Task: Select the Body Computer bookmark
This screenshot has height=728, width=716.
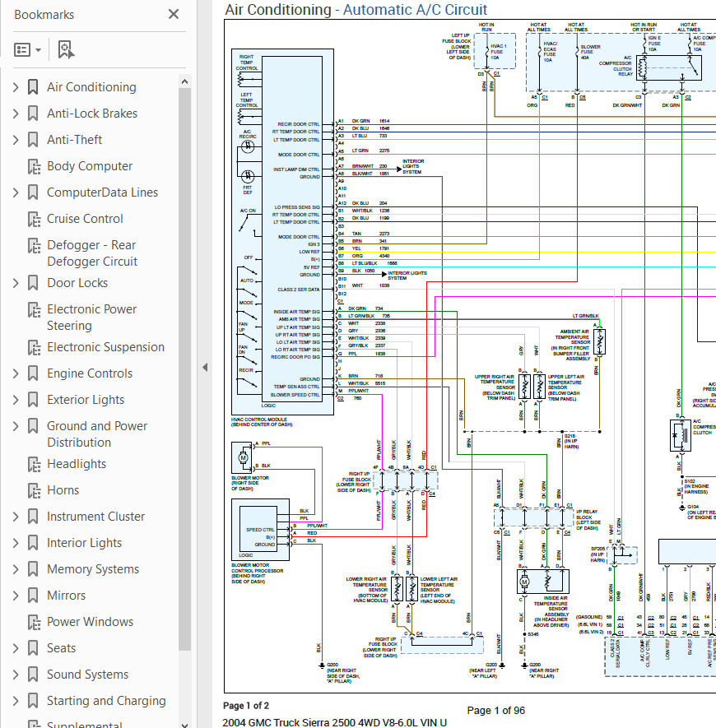Action: (90, 166)
